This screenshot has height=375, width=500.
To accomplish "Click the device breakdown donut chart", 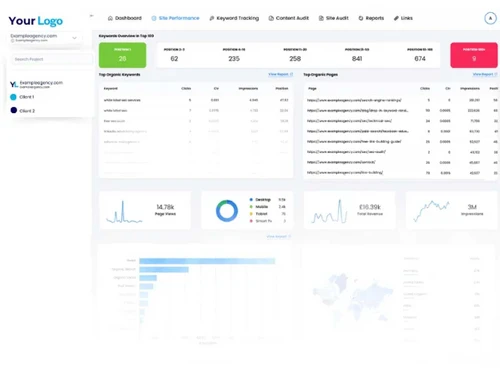I will click(227, 211).
